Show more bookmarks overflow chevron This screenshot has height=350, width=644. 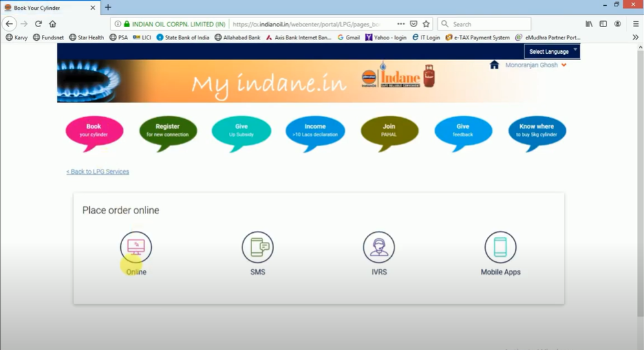coord(635,38)
